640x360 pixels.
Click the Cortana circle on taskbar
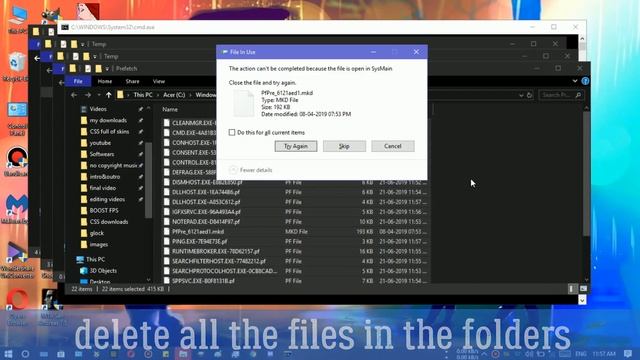(25, 353)
